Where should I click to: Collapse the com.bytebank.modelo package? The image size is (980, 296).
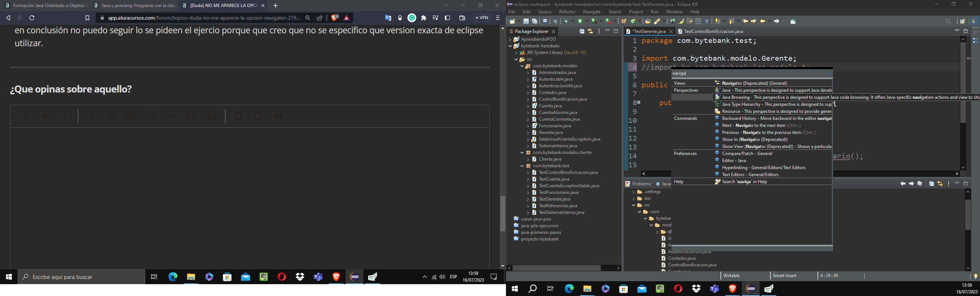(x=522, y=66)
